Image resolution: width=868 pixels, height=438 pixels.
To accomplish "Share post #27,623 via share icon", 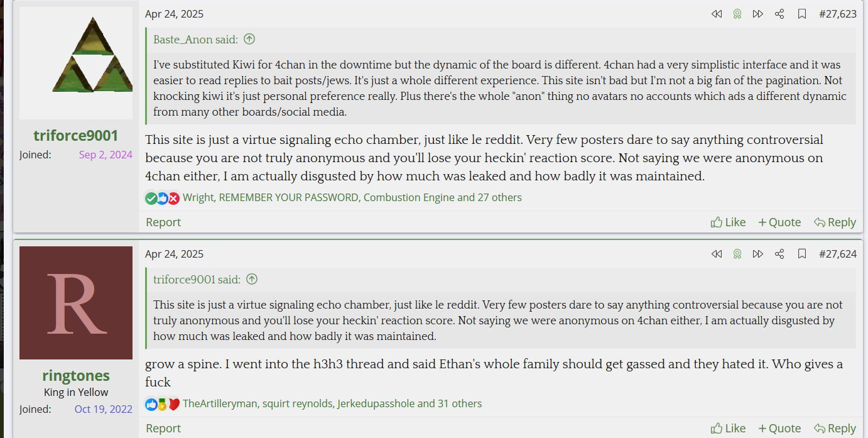I will 779,14.
